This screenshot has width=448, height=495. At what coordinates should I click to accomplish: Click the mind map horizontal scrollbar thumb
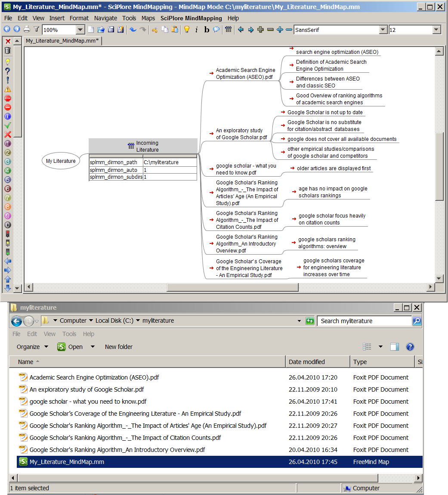[x=233, y=287]
